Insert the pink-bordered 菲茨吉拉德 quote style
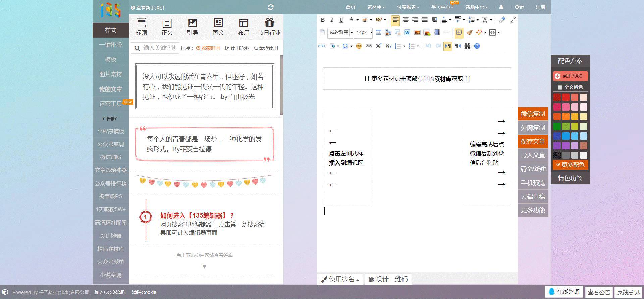The width and height of the screenshot is (644, 299). 205,144
